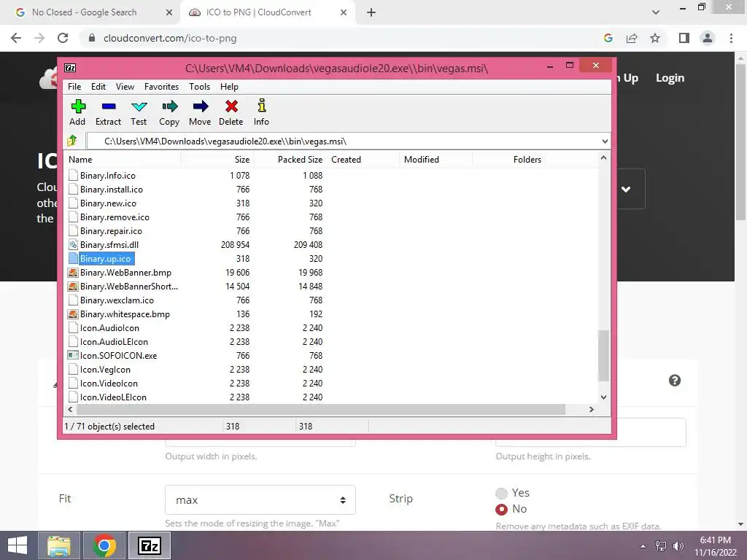
Task: Select the No radio button for Strip
Action: pyautogui.click(x=501, y=510)
